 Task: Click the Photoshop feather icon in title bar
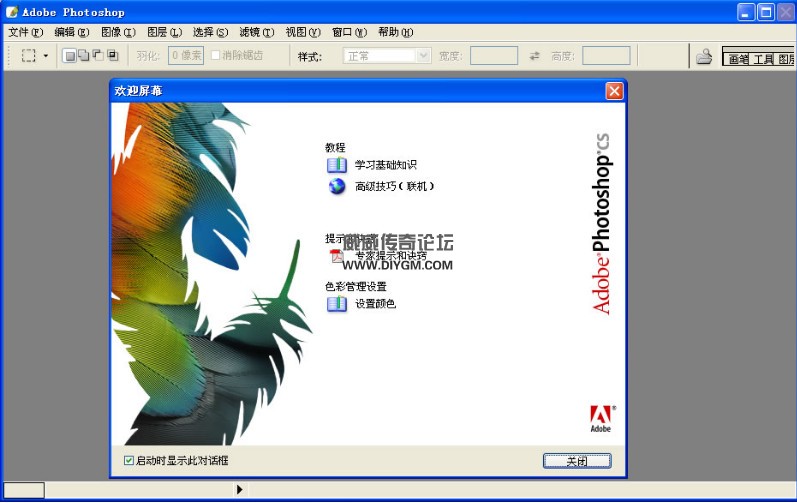click(x=12, y=12)
